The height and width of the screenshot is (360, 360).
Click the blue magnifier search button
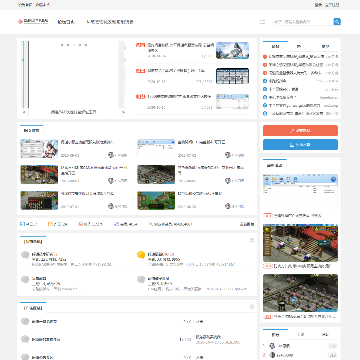[337, 22]
